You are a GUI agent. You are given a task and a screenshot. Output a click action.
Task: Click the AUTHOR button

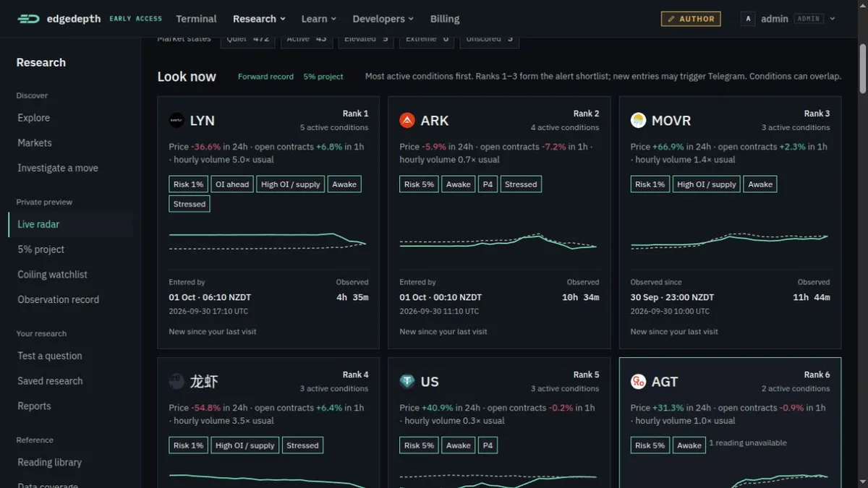click(691, 19)
